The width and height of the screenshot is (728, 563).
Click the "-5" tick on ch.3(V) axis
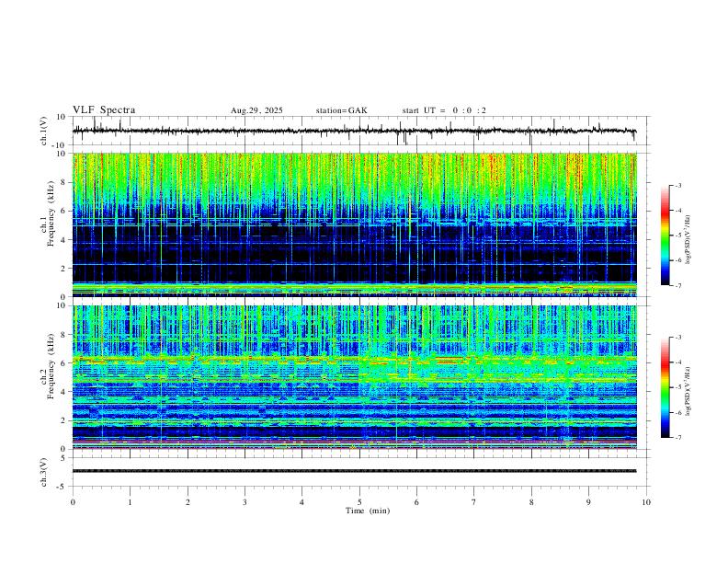coord(63,487)
